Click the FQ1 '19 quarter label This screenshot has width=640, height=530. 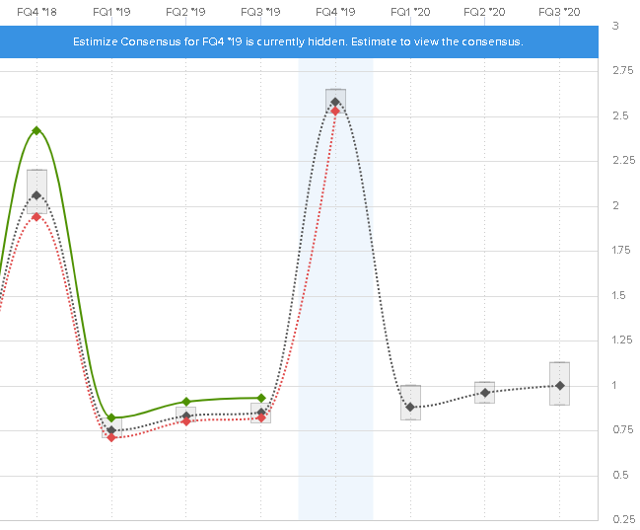111,12
